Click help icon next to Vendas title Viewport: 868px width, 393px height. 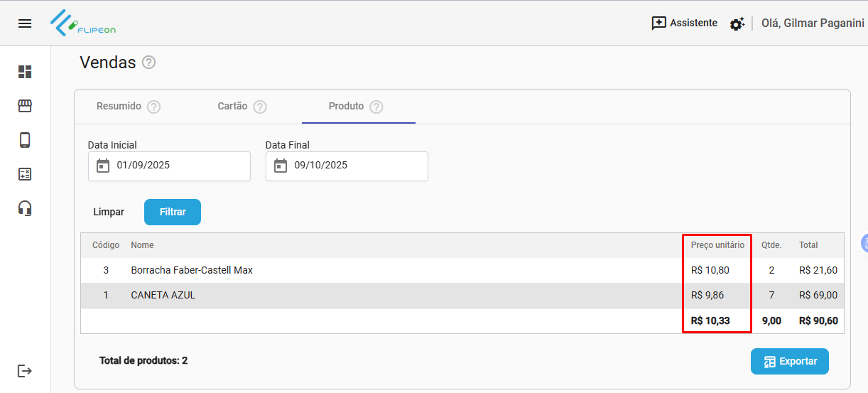tap(148, 63)
